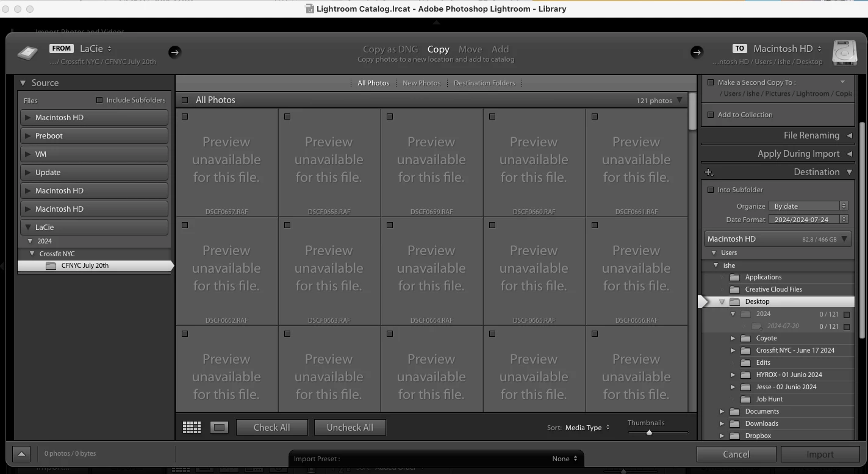Collapse the Source panel triangle
The width and height of the screenshot is (868, 474).
pyautogui.click(x=23, y=83)
